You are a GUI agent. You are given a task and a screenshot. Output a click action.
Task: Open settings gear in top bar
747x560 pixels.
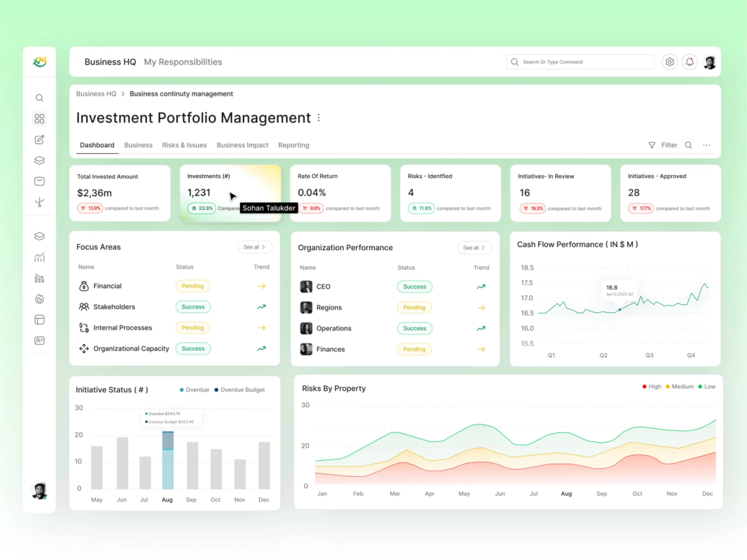pos(670,62)
